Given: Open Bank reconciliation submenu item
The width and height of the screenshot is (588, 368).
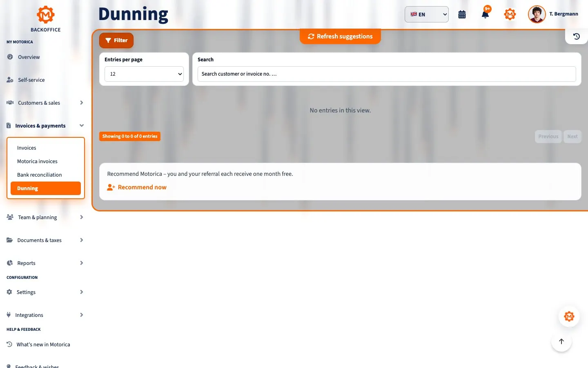Looking at the screenshot, I should pos(46,175).
